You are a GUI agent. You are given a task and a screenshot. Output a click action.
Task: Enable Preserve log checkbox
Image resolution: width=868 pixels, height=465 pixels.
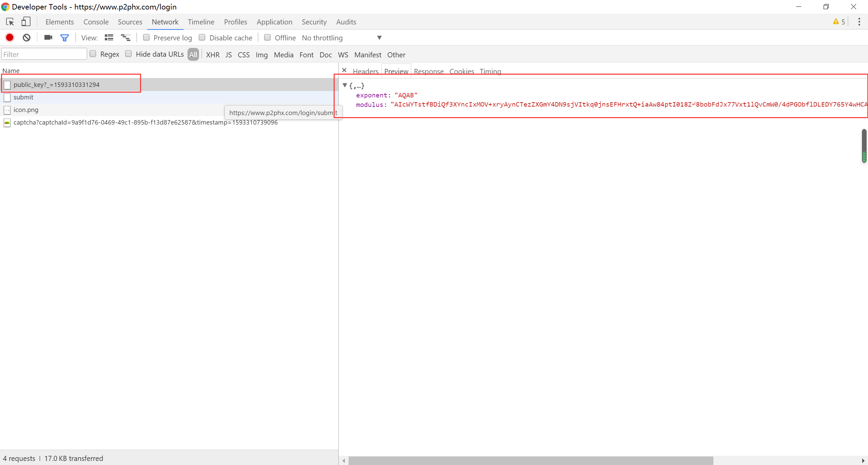click(x=146, y=38)
